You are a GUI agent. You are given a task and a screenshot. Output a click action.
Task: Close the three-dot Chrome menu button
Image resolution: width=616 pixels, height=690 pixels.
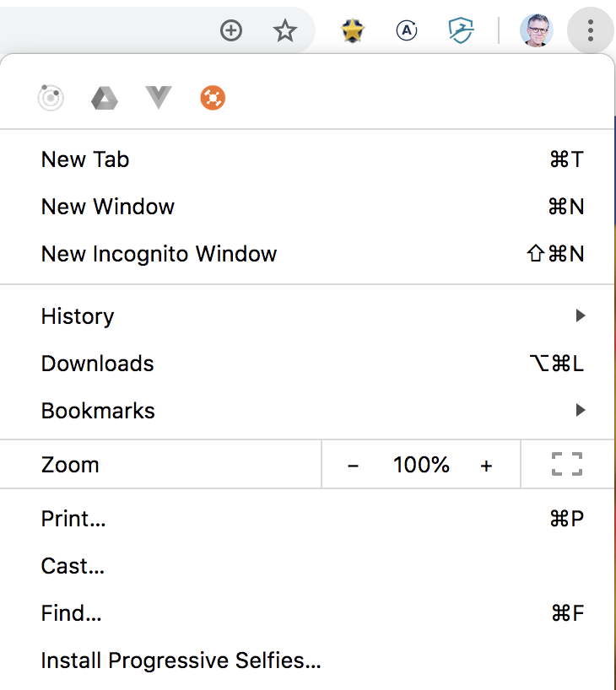pos(590,31)
